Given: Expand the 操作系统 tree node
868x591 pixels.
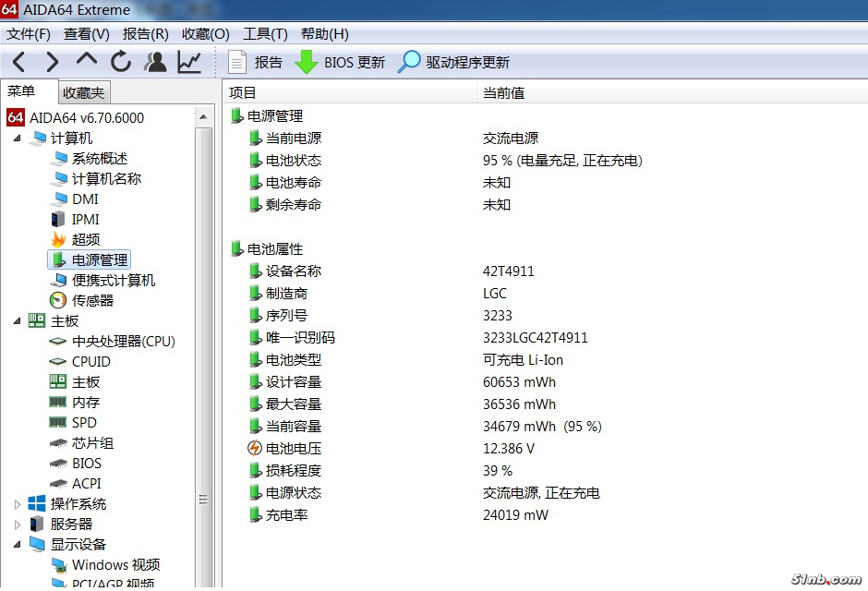Looking at the screenshot, I should (x=17, y=504).
